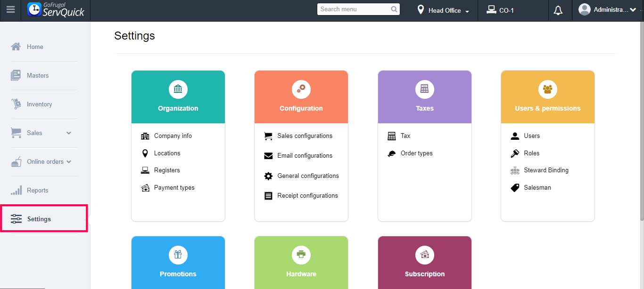644x289 pixels.
Task: Click the Hardware card heading
Action: [x=301, y=274]
